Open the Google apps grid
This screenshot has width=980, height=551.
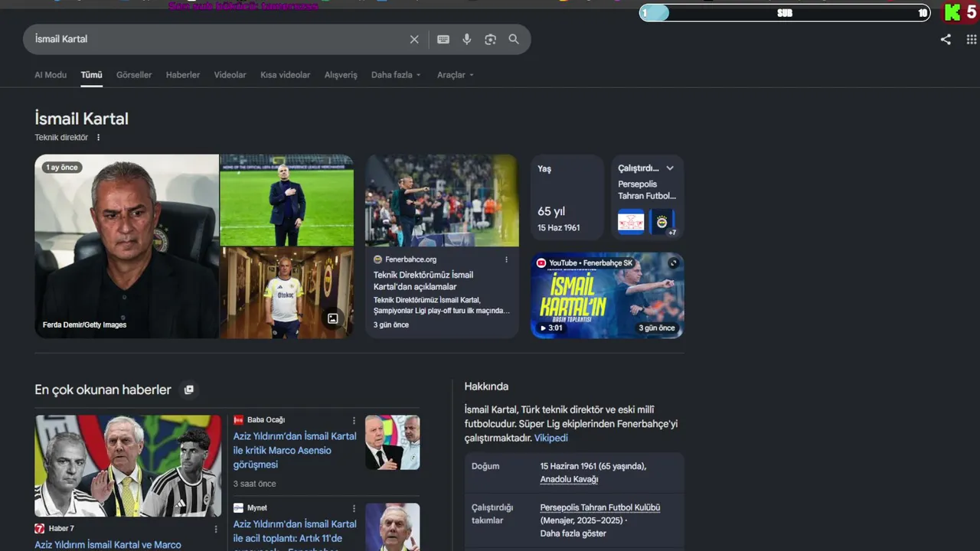click(972, 40)
